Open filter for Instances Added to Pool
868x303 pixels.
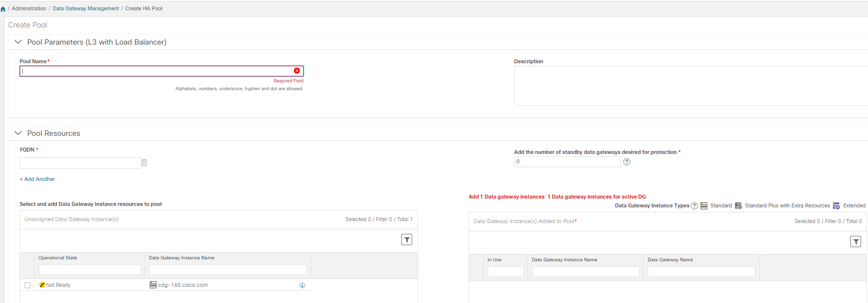tap(856, 241)
